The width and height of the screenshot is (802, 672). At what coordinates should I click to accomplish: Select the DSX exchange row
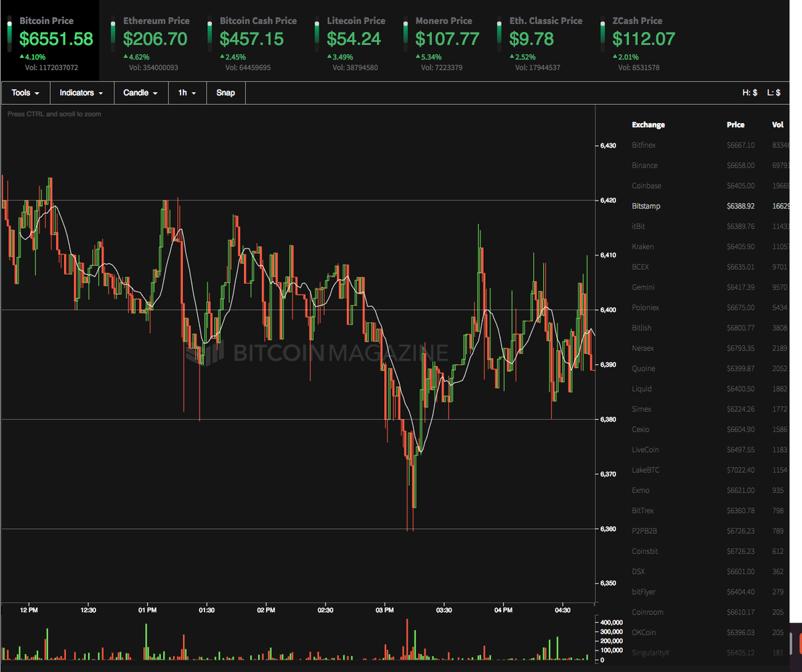click(710, 572)
